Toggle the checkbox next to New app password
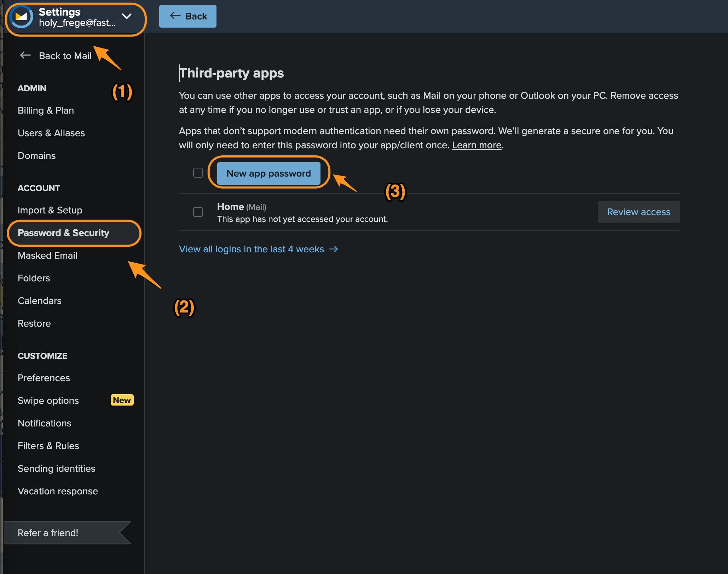728x574 pixels. coord(198,172)
